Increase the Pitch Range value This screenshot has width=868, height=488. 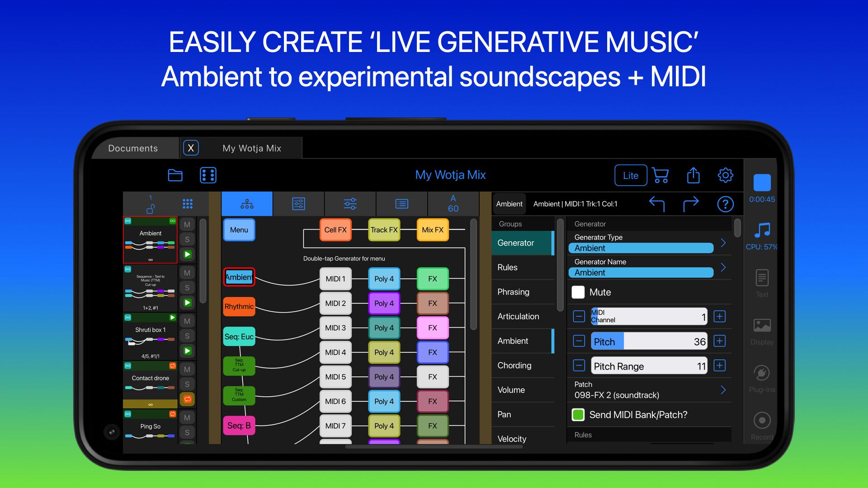tap(720, 365)
